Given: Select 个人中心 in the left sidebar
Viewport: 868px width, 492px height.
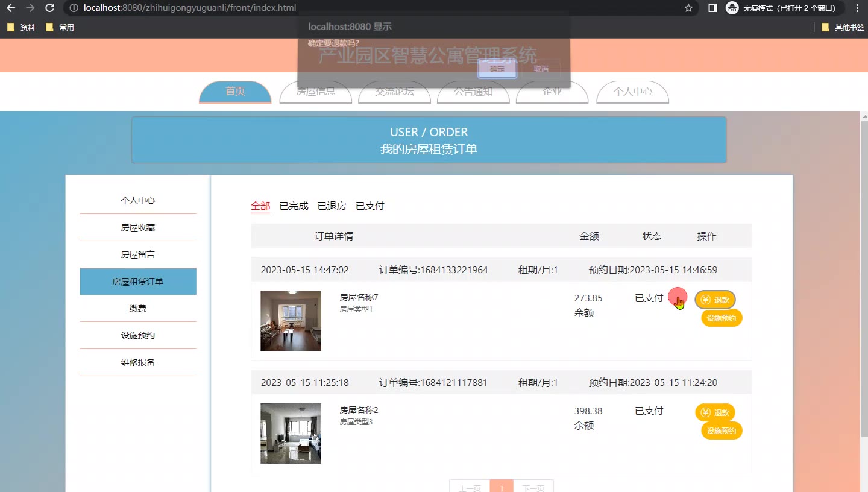Looking at the screenshot, I should (138, 200).
